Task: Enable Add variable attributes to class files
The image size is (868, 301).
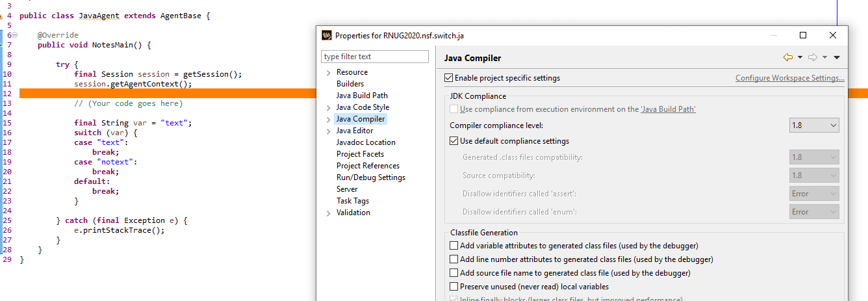Action: click(x=454, y=246)
